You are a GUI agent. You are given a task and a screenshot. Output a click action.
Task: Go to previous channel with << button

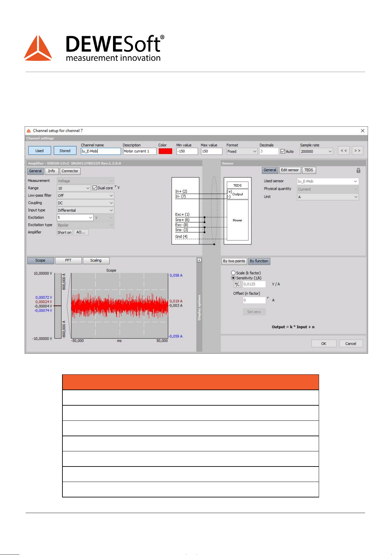(x=343, y=151)
